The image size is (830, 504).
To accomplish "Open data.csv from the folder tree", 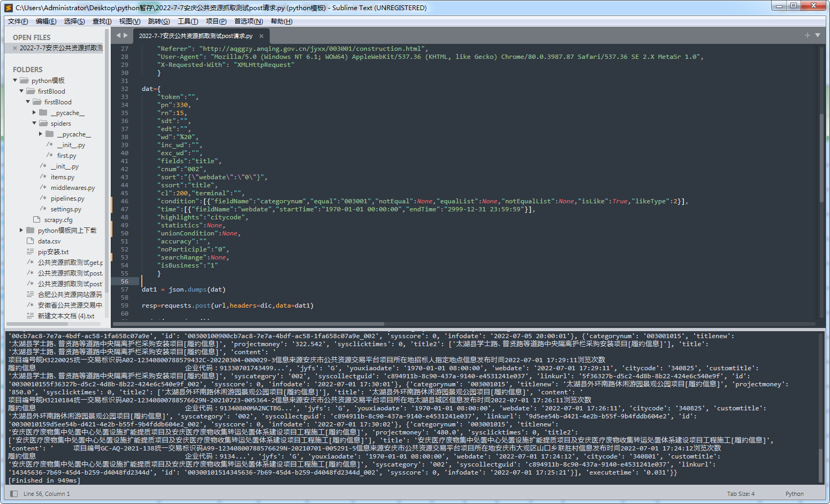I will click(49, 241).
